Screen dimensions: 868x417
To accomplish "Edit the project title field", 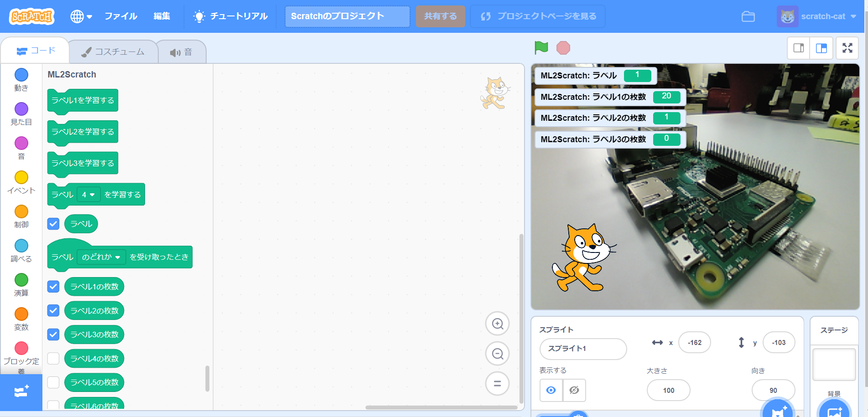I will 348,16.
